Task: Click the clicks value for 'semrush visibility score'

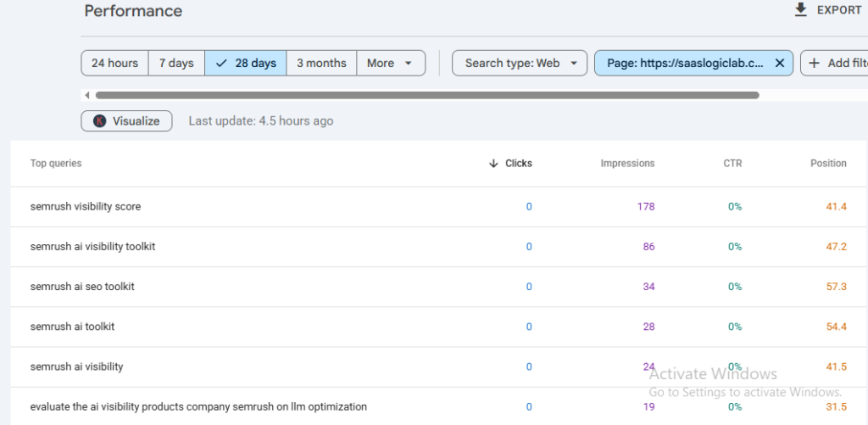Action: [x=529, y=207]
